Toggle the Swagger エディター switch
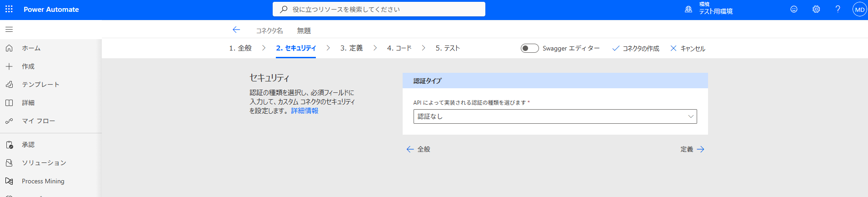 [x=529, y=48]
